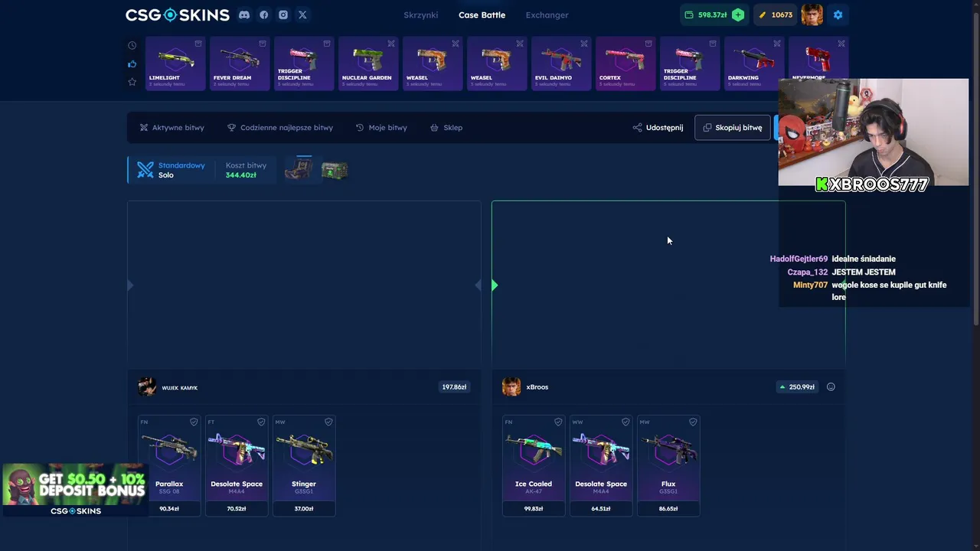Image resolution: width=980 pixels, height=551 pixels.
Task: Open the Facebook social icon
Action: coord(264,15)
